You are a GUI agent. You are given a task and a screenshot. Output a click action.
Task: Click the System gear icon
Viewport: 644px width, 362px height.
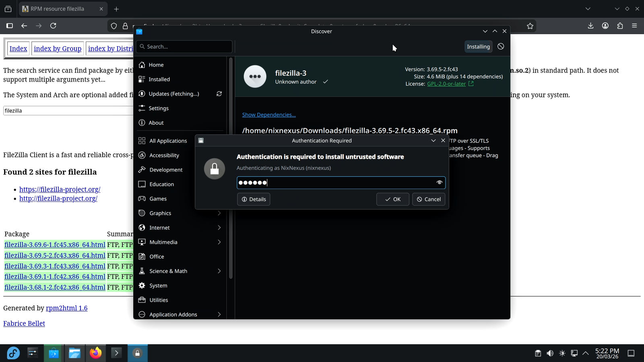click(142, 286)
